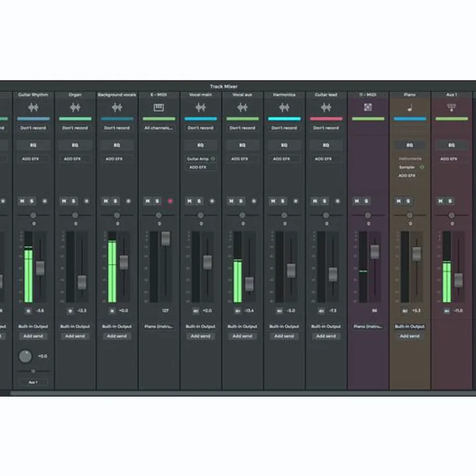The width and height of the screenshot is (476, 476).
Task: Open Organ Don't record input dropdown
Action: tap(75, 128)
